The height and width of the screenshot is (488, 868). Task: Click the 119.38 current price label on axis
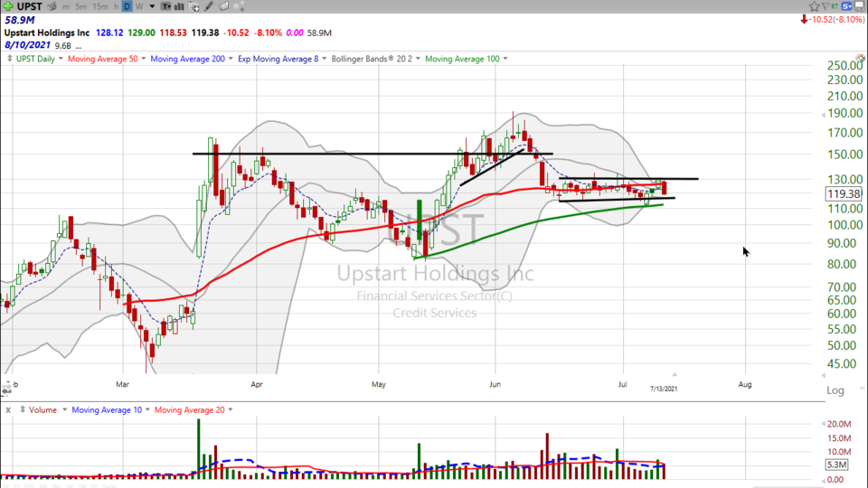pyautogui.click(x=844, y=193)
